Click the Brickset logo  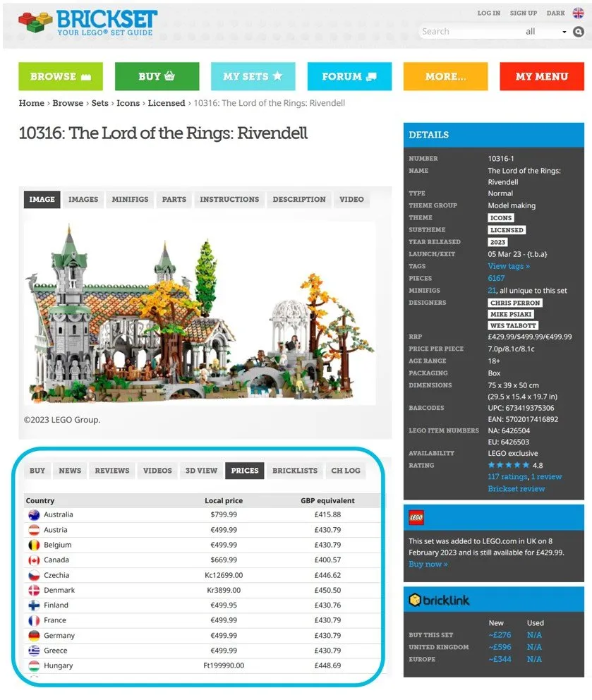[x=87, y=23]
